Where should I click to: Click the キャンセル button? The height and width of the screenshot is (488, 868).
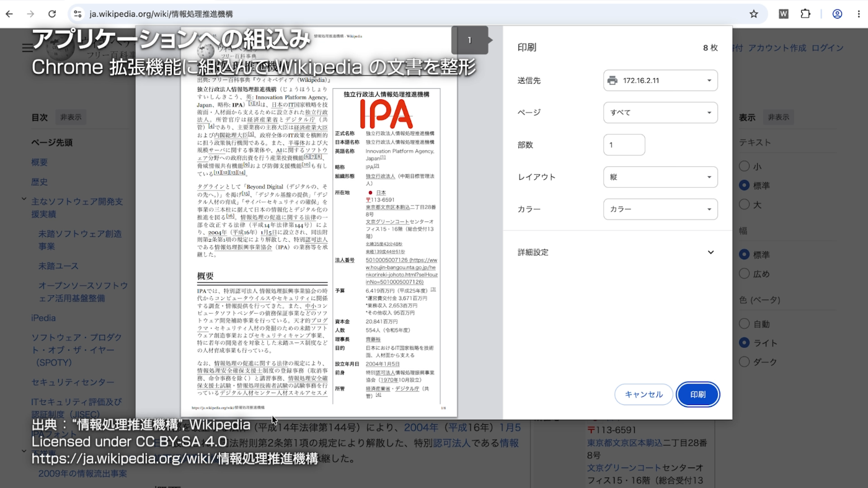644,394
